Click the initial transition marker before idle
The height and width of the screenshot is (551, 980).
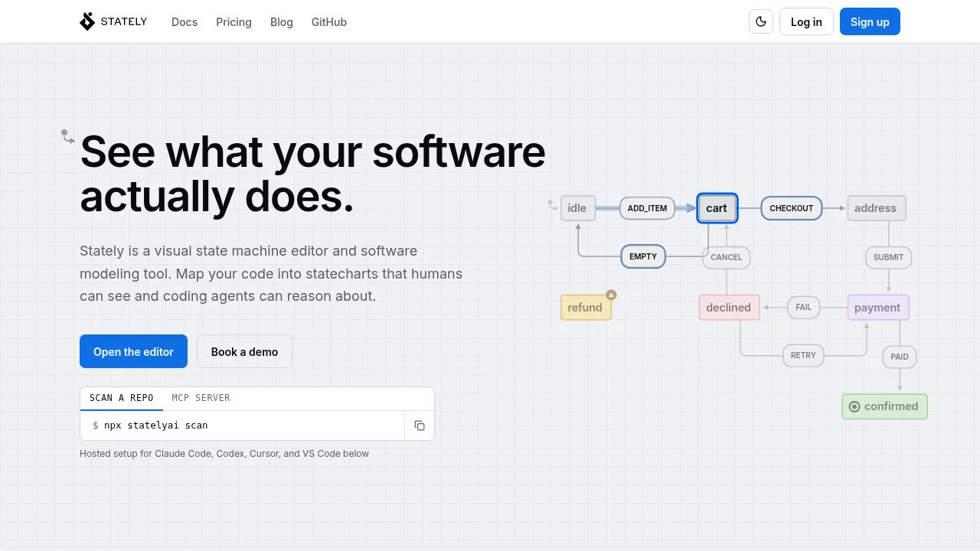(x=553, y=204)
